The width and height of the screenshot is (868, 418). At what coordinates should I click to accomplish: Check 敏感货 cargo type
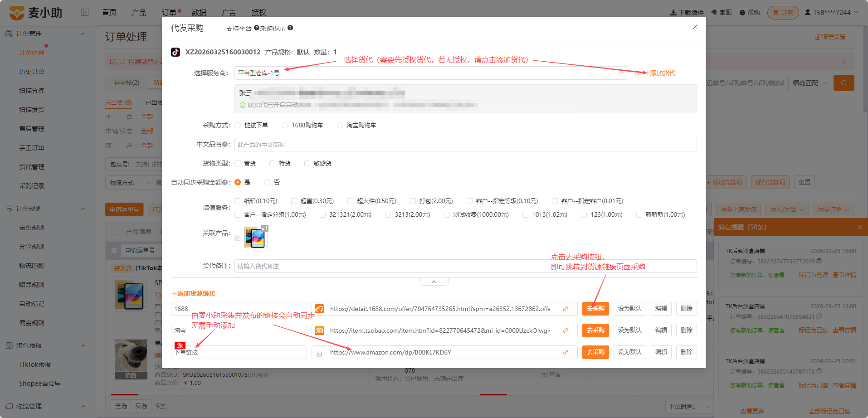307,163
